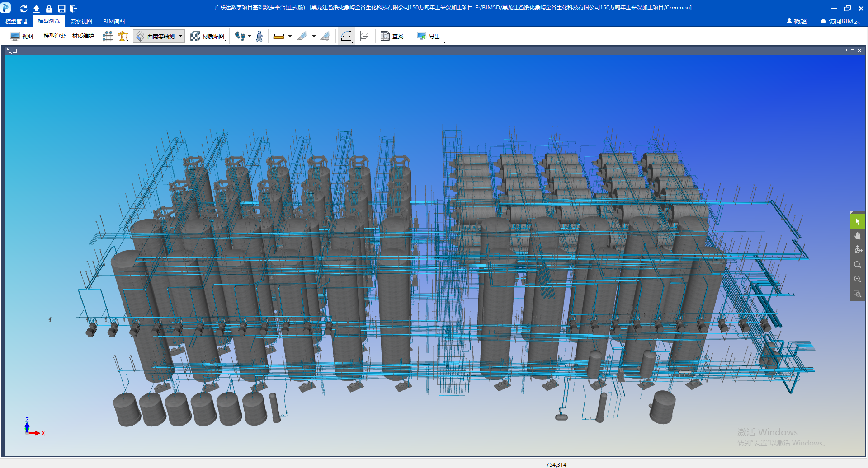Click user account 杨超
The width and height of the screenshot is (868, 468).
tap(797, 21)
